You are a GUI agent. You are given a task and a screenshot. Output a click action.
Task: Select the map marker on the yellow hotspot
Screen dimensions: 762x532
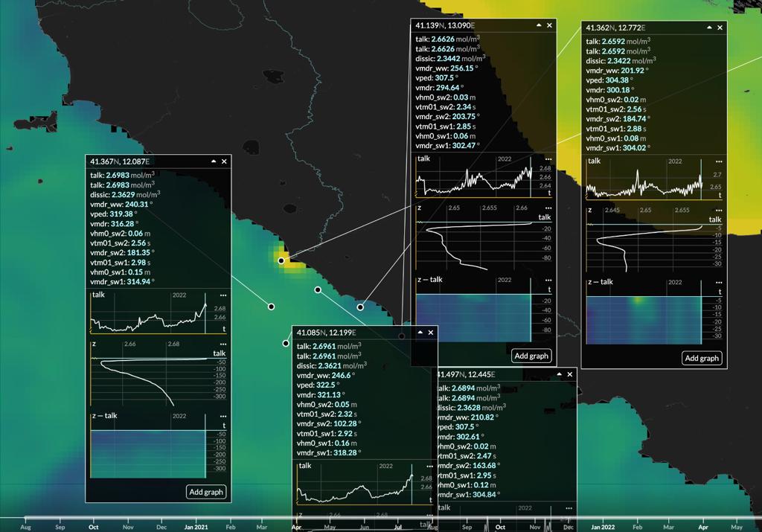coord(281,261)
